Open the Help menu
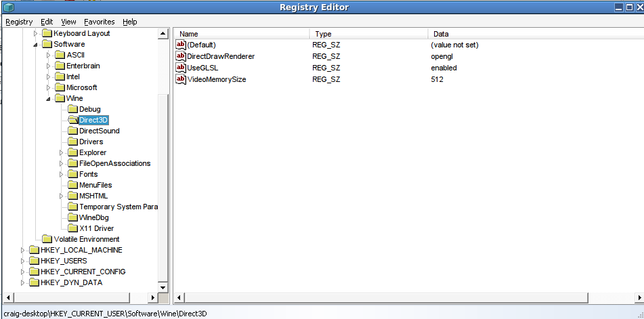644x319 pixels. [130, 22]
